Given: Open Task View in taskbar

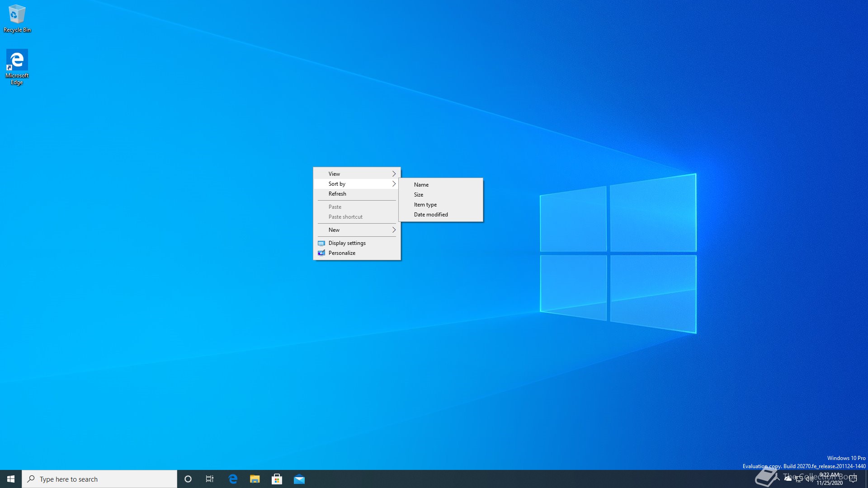Looking at the screenshot, I should click(x=210, y=479).
